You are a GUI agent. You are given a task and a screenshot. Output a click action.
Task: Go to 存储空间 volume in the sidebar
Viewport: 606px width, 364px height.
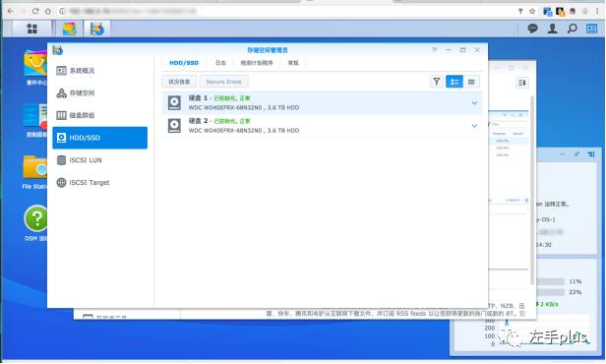point(99,92)
